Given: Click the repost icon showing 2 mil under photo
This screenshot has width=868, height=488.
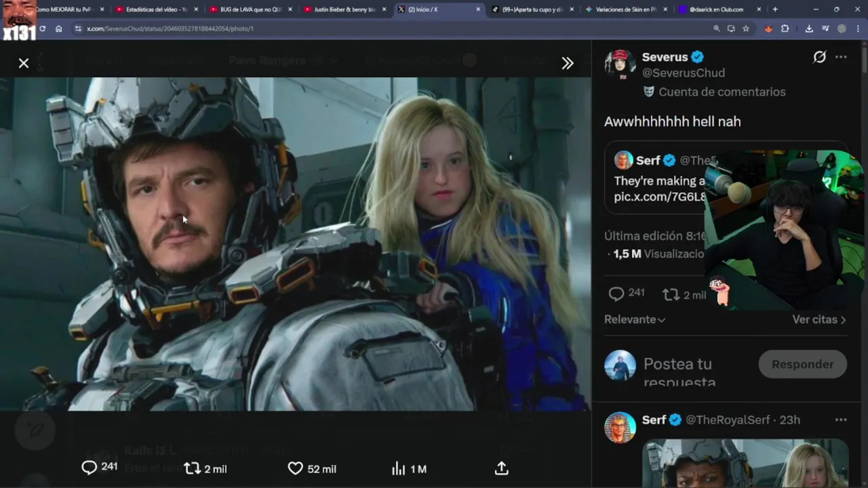Looking at the screenshot, I should pos(193,468).
